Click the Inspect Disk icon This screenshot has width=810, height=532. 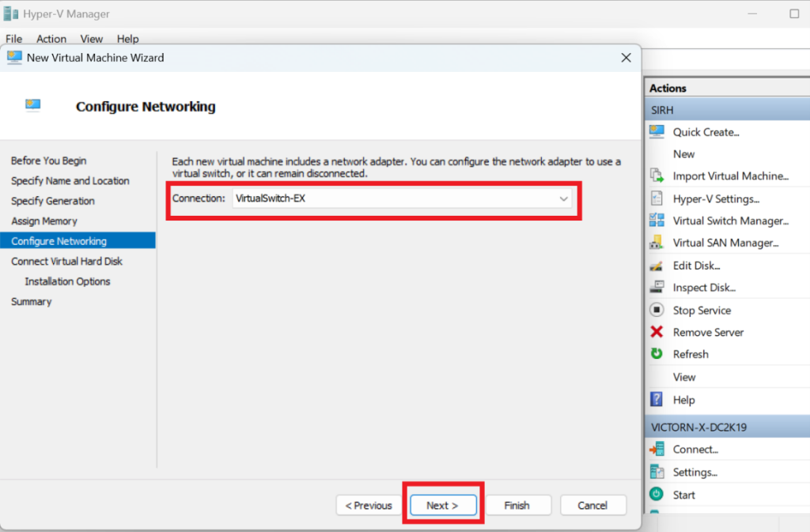point(657,288)
